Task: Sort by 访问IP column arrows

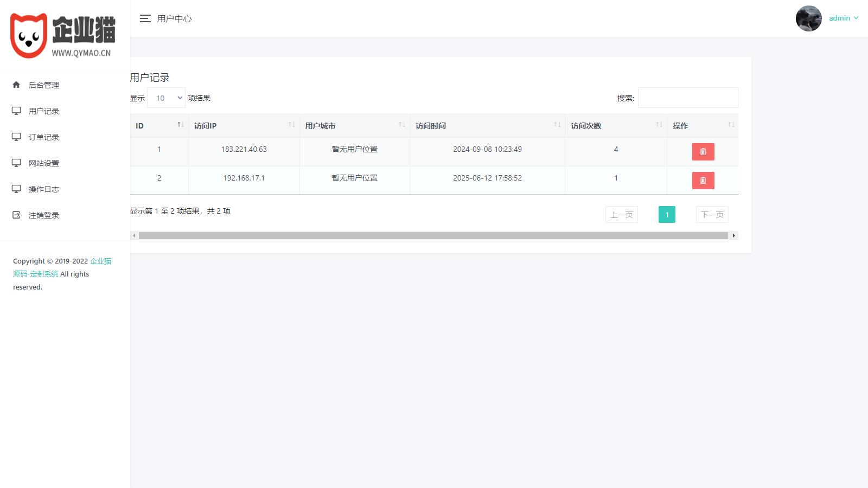Action: (291, 125)
